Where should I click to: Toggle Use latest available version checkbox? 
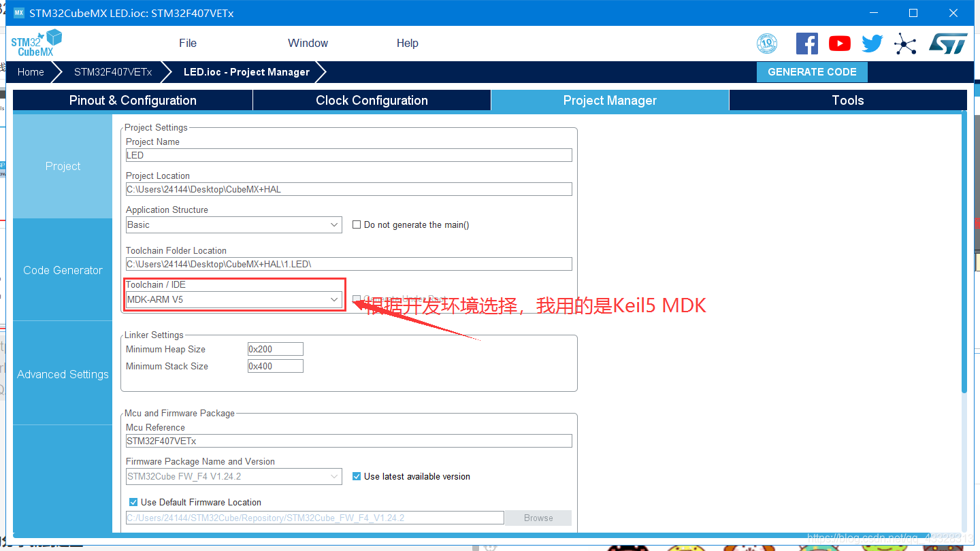[357, 476]
